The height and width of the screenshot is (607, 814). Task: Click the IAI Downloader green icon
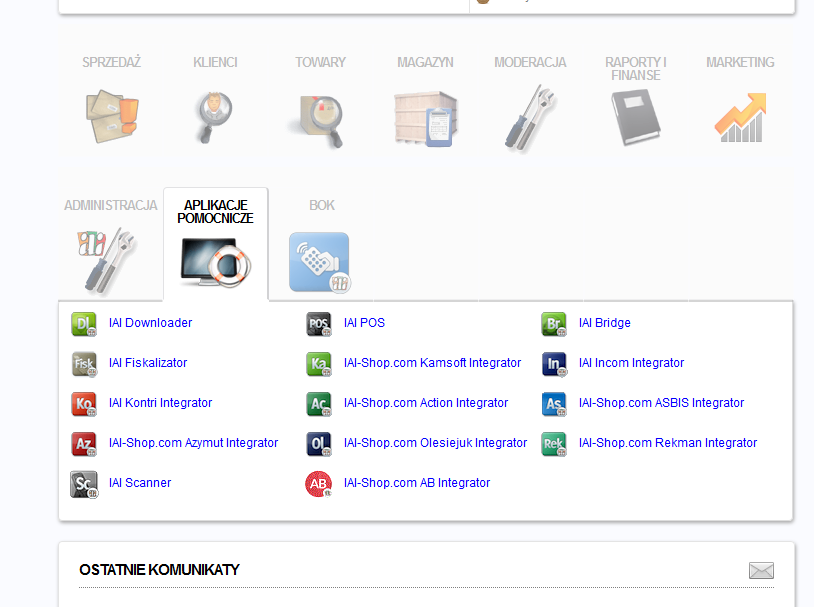coord(84,324)
